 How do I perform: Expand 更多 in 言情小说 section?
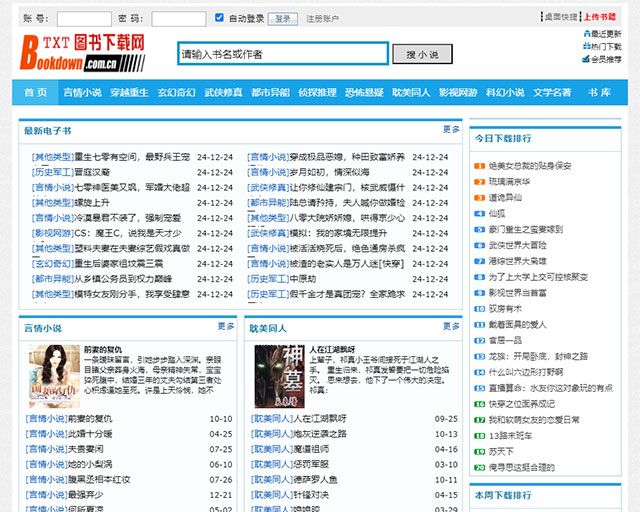point(226,326)
